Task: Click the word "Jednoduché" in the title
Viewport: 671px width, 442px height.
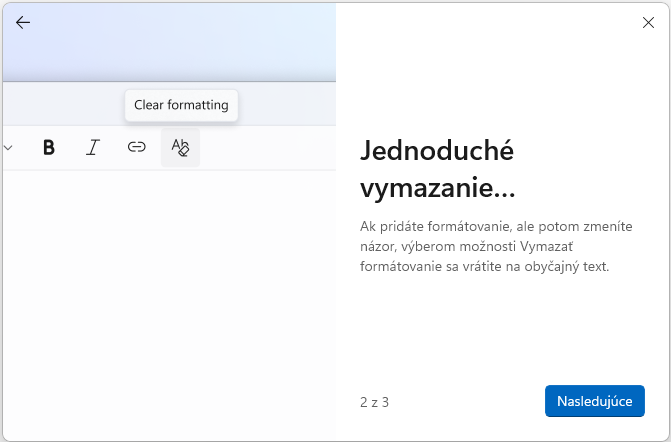Action: click(x=437, y=150)
